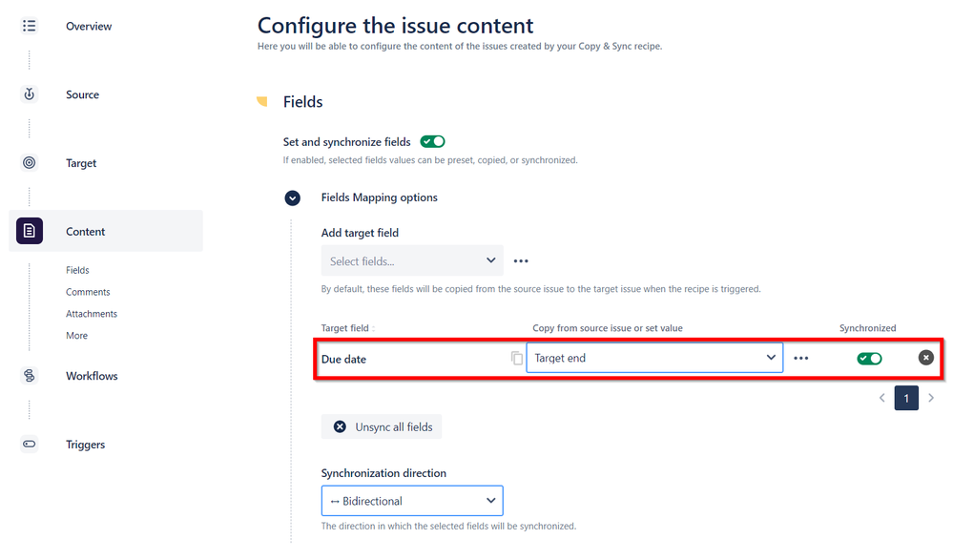Collapse the Fields Mapping options section
The image size is (953, 560).
(292, 197)
